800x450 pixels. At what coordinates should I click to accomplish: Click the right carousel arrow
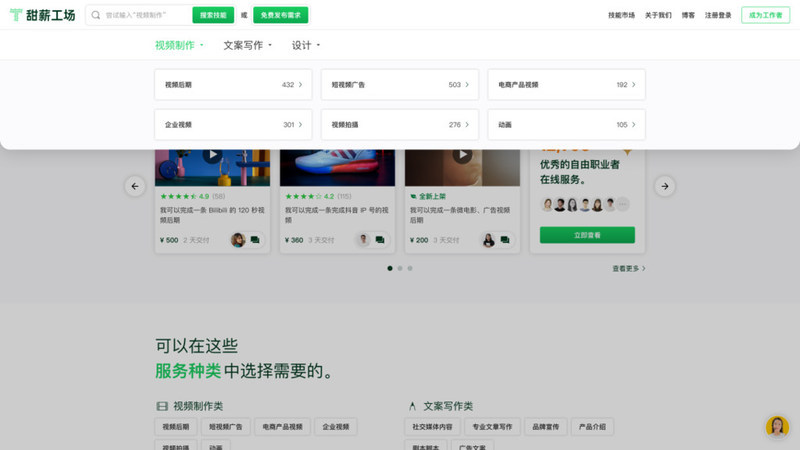[x=665, y=186]
